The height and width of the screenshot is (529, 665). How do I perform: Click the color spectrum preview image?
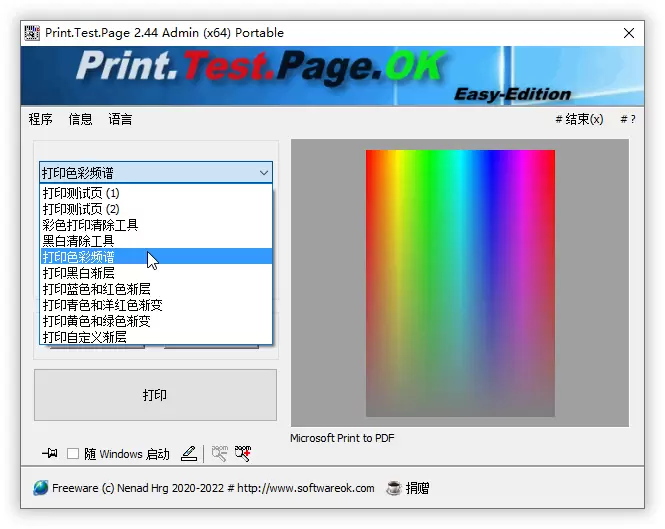pos(460,283)
